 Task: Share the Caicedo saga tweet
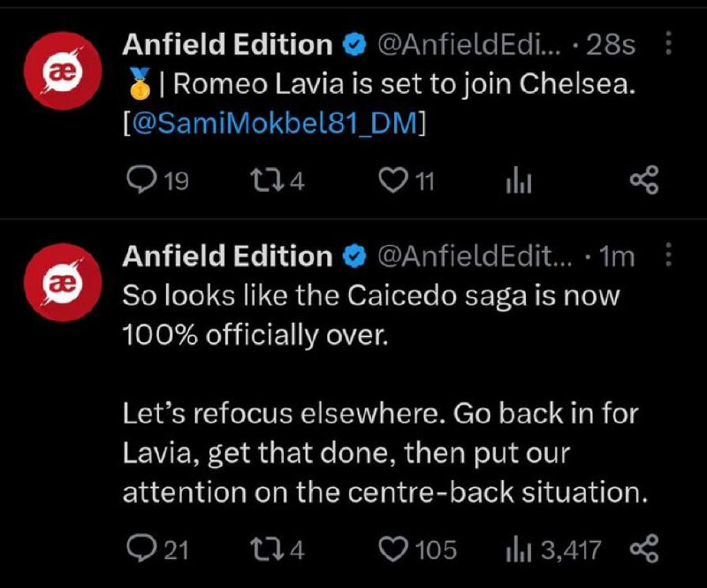[643, 549]
